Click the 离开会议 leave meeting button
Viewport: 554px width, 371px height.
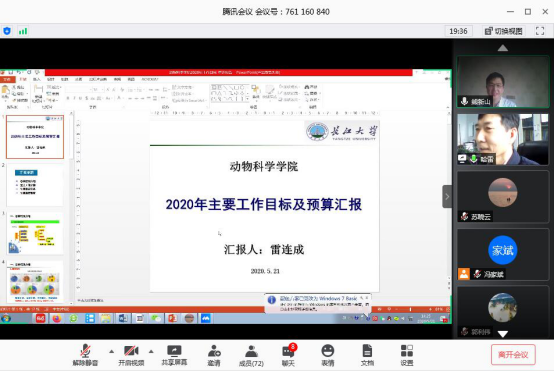[513, 354]
